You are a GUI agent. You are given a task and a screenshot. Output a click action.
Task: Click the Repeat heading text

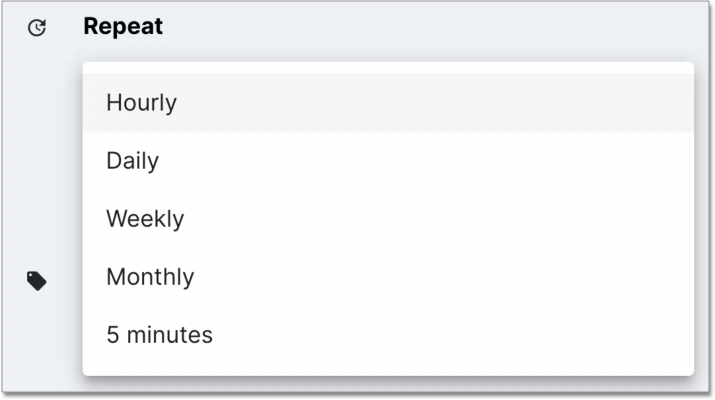click(x=123, y=27)
